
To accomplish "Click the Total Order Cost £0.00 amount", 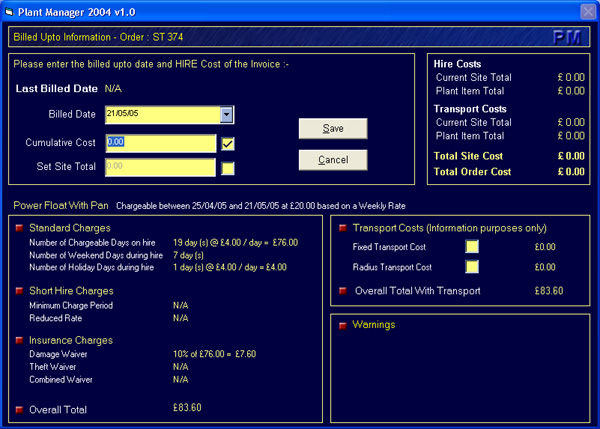I will 571,172.
